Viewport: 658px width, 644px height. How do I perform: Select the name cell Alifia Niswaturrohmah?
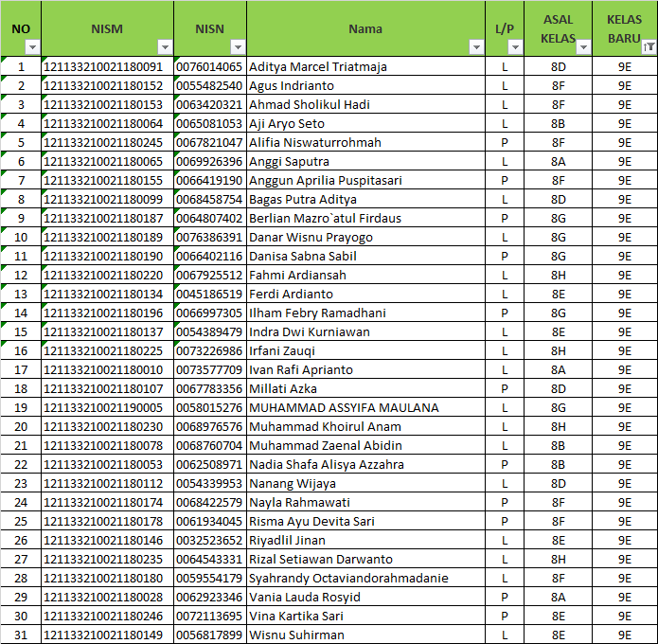[366, 142]
